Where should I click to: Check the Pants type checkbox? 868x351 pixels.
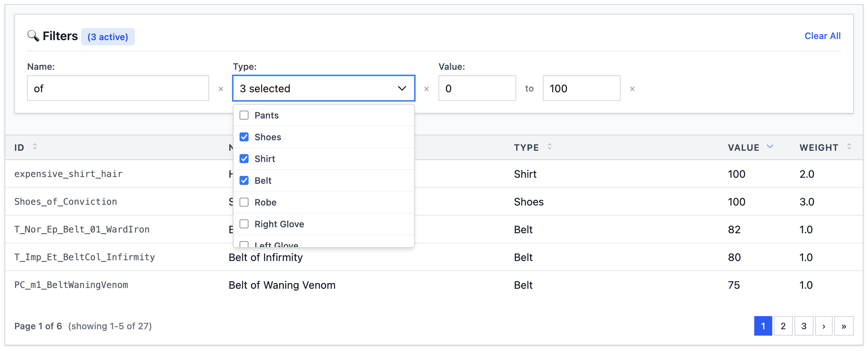pyautogui.click(x=244, y=115)
